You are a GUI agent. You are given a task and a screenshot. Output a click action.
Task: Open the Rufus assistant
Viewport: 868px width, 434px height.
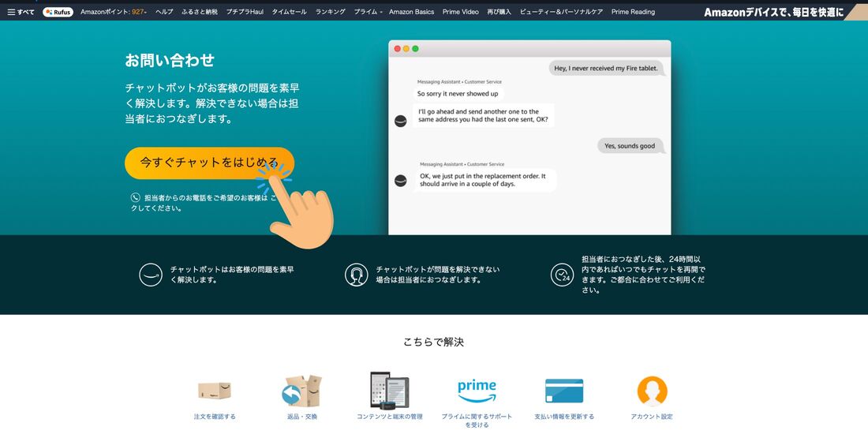[58, 12]
